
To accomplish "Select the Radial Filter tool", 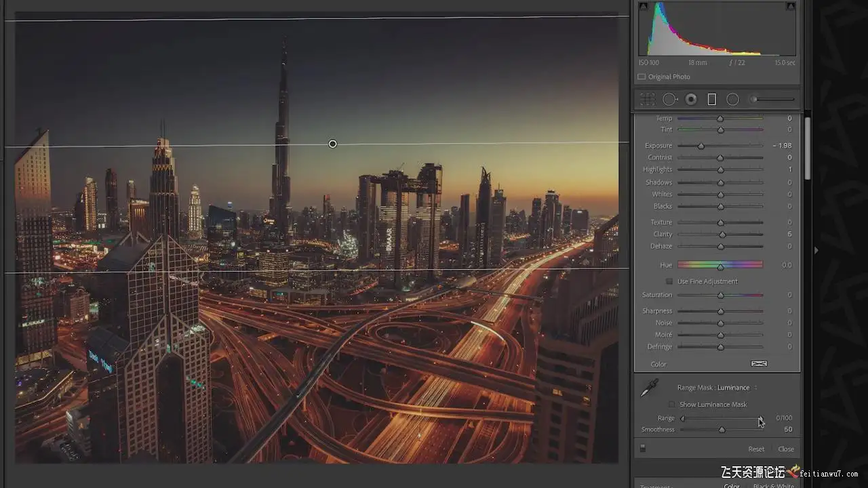I will 732,99.
